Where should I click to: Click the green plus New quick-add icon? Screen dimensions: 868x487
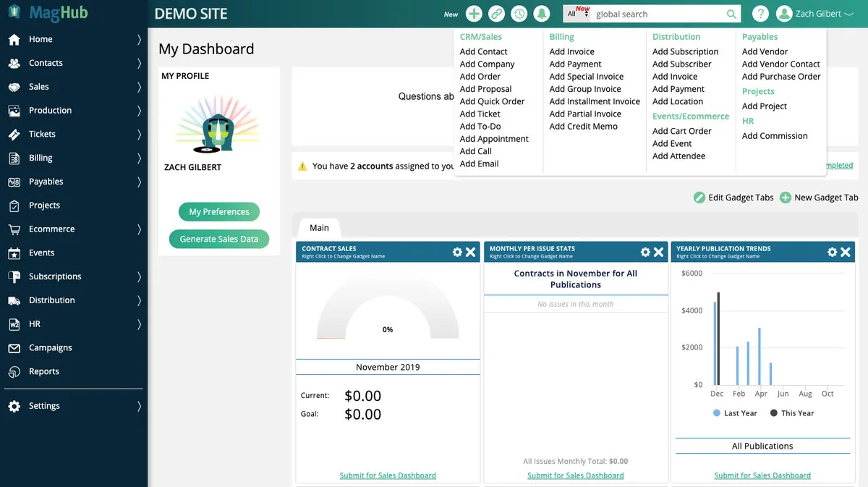click(x=474, y=14)
